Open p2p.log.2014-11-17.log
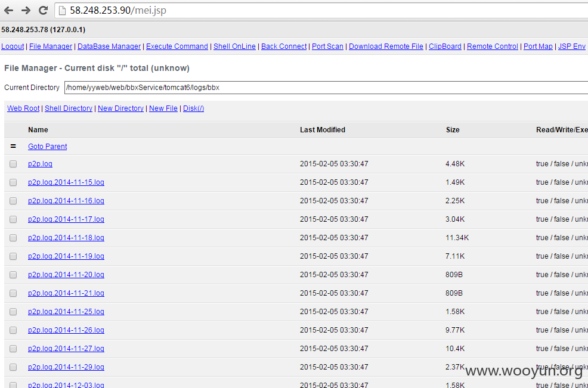588x388 pixels. click(66, 219)
